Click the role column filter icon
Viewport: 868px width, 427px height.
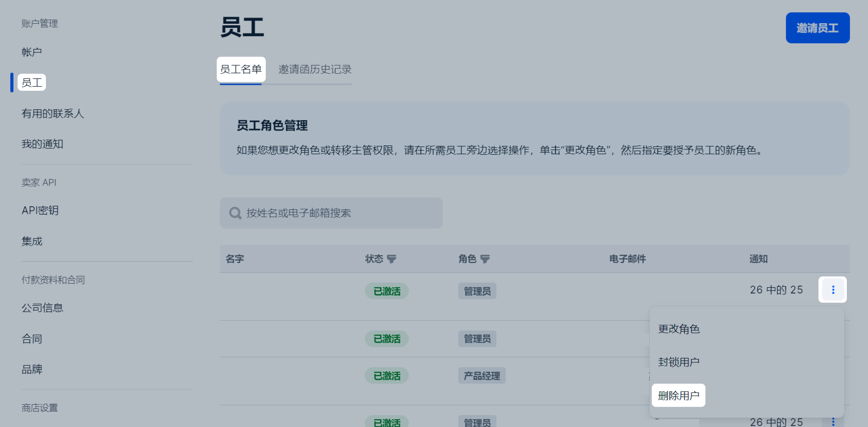[x=485, y=259]
